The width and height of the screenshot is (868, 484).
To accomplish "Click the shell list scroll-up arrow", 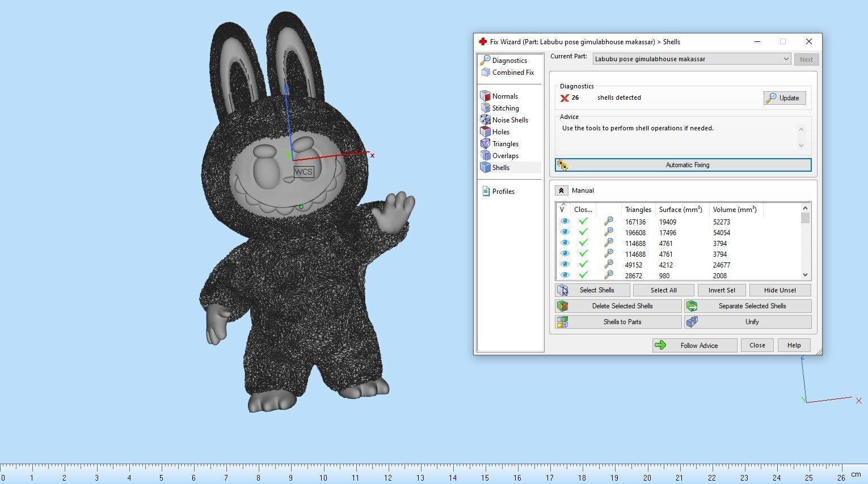I will click(805, 207).
